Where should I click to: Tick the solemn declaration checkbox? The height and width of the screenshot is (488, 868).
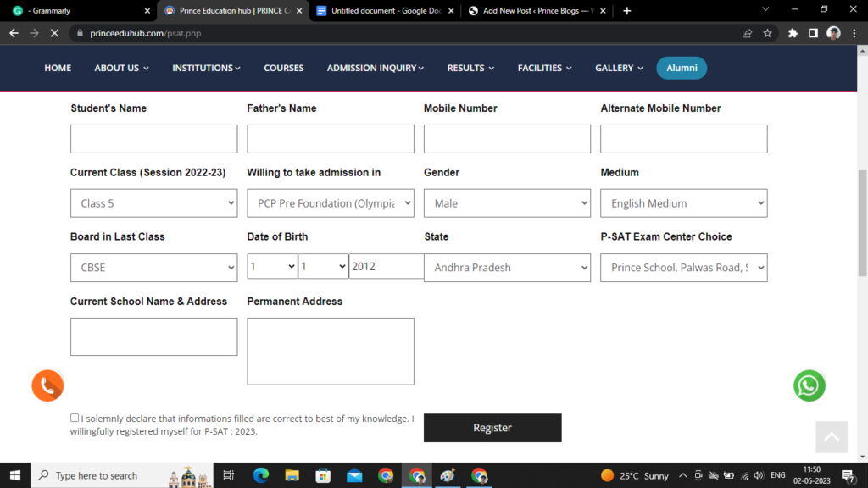pyautogui.click(x=75, y=418)
